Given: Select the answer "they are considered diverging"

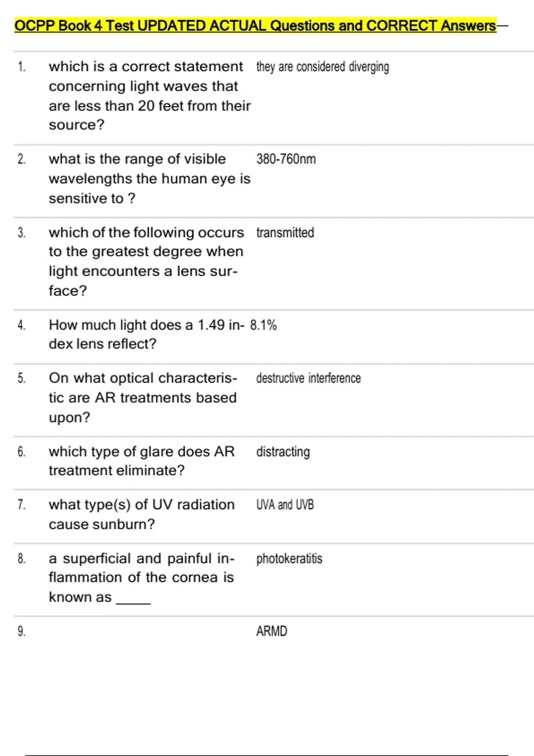Looking at the screenshot, I should 323,67.
